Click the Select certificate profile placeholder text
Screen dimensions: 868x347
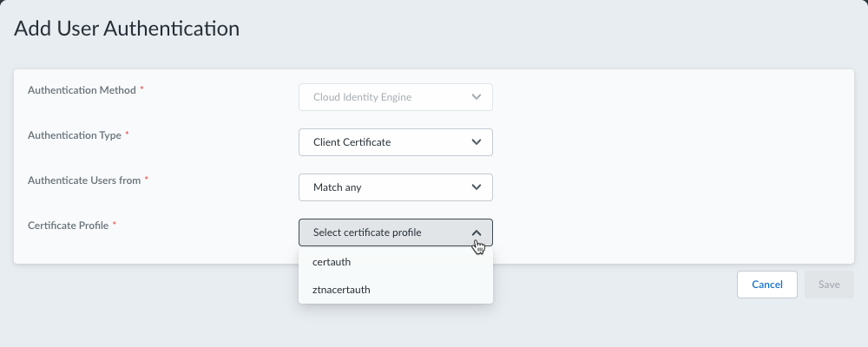379,232
